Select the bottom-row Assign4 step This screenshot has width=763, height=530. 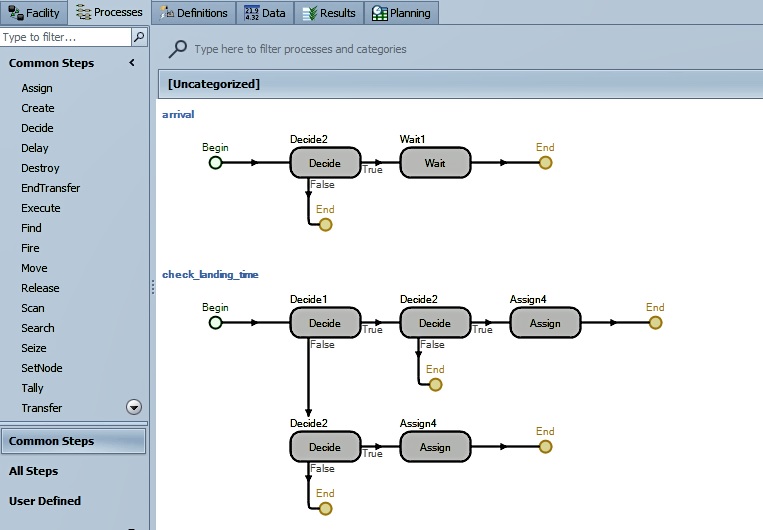tap(435, 447)
